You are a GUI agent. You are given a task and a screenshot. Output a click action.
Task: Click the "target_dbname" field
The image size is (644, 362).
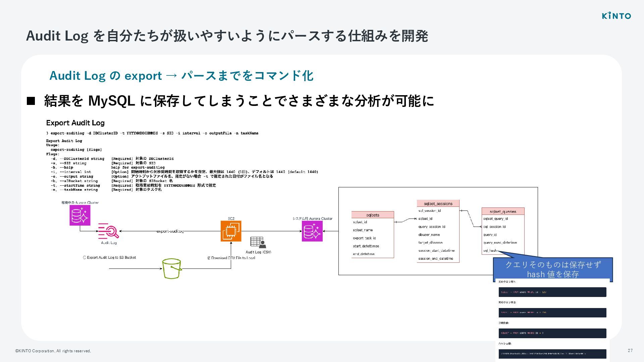[430, 243]
